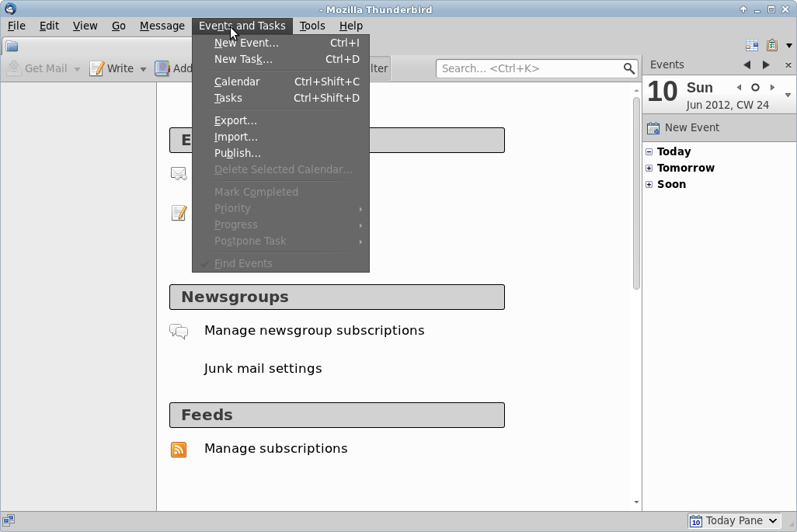
Task: Go to previous day mini arrow
Action: click(x=739, y=88)
